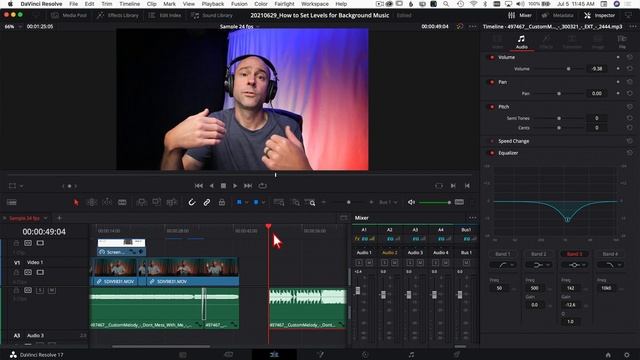Adjust the Pan slider in Inspector
The image size is (640, 360).
pos(559,93)
